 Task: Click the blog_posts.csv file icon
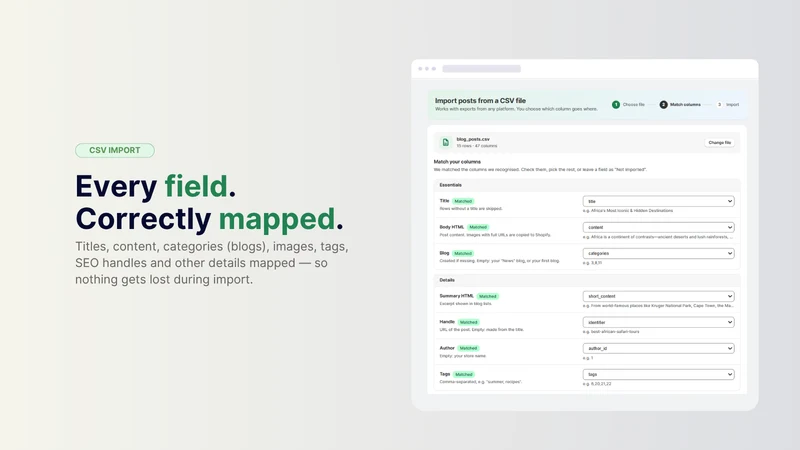(445, 142)
